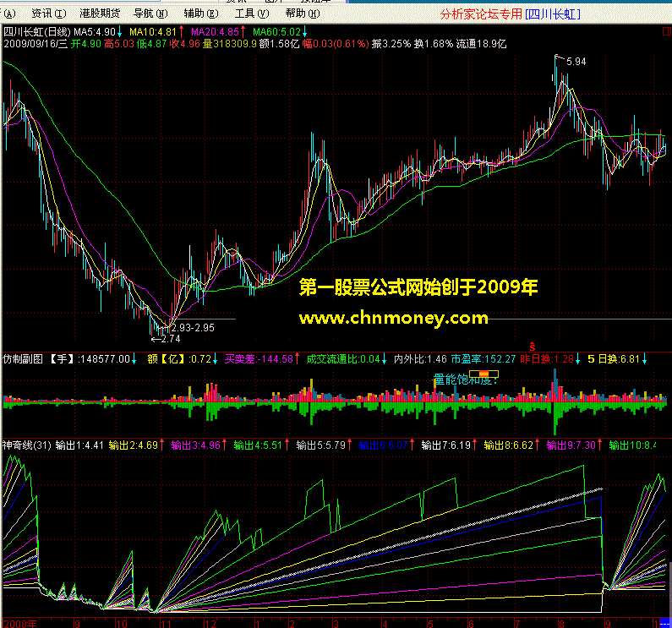Open the 资讯(I) menu

pos(49,14)
